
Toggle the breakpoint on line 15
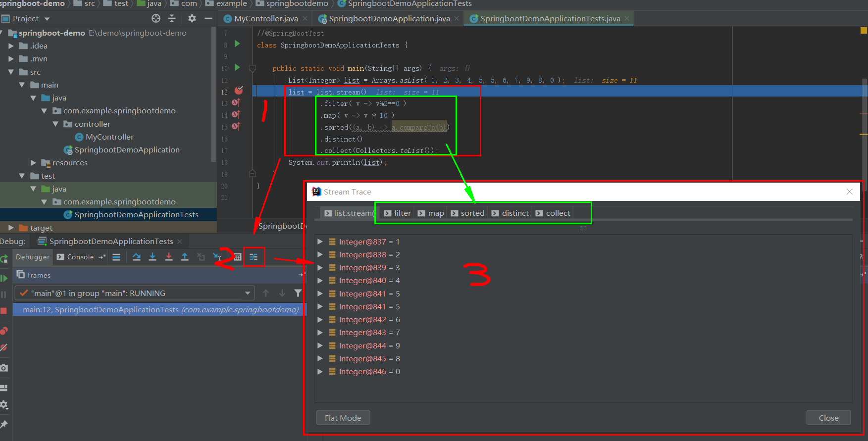(x=236, y=126)
